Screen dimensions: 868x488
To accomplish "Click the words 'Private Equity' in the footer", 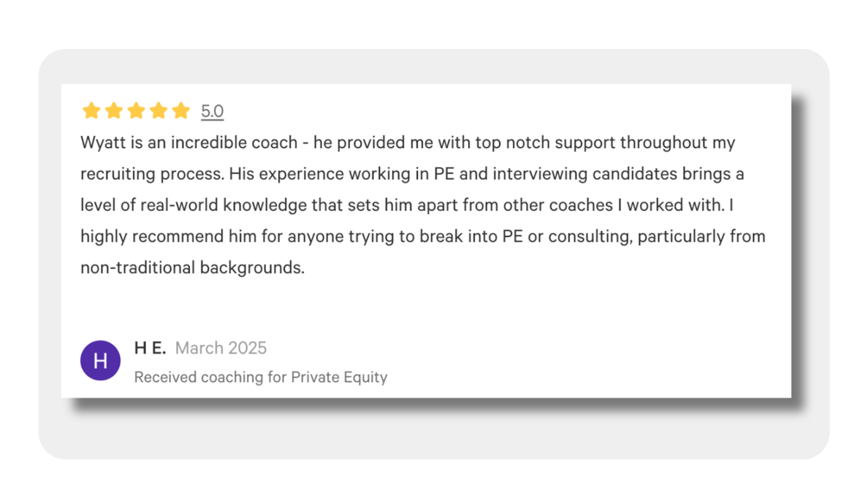I will 339,377.
